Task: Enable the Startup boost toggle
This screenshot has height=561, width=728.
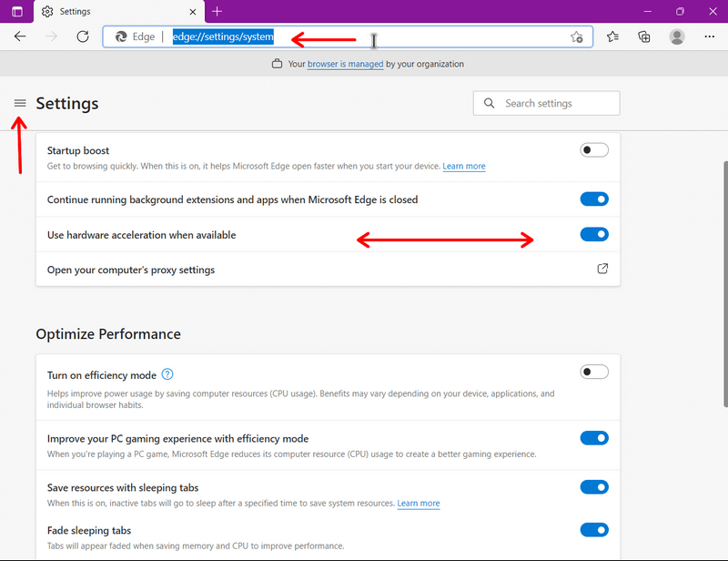Action: [x=594, y=150]
